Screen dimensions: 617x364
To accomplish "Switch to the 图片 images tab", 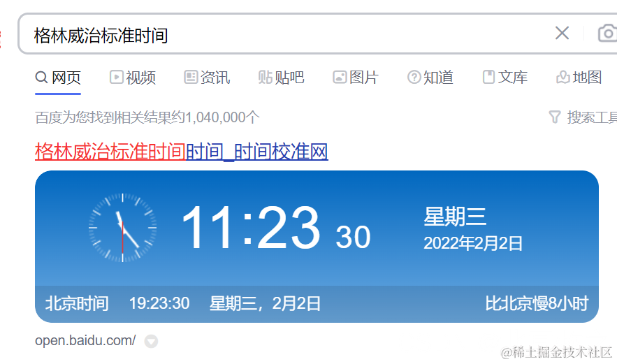I will pos(356,78).
